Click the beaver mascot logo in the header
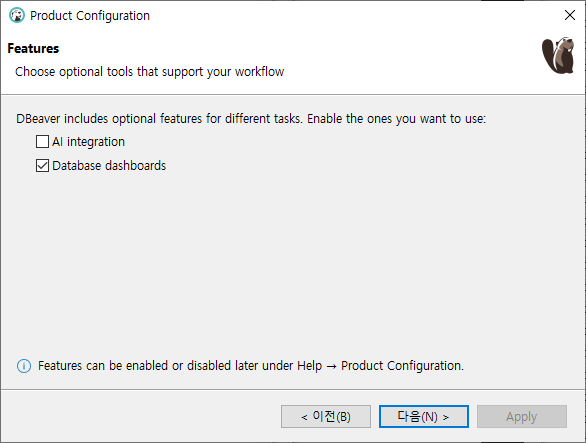Viewport: 586px width, 443px height. (x=558, y=55)
